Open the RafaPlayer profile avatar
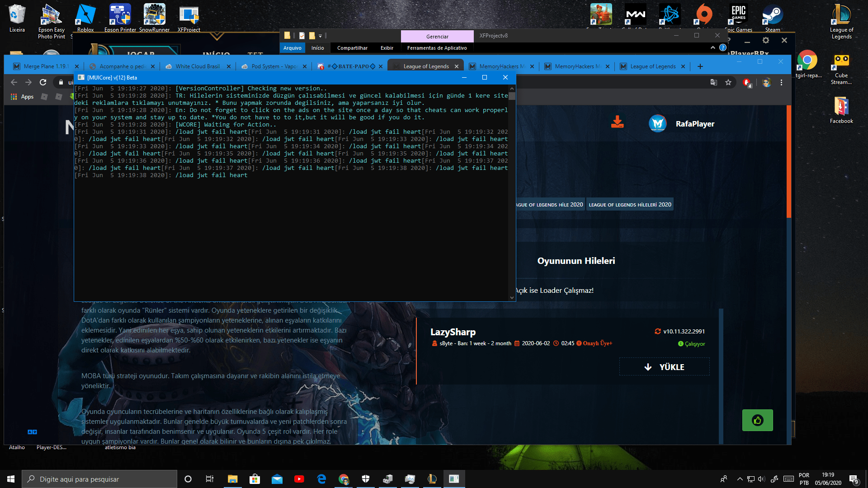Image resolution: width=868 pixels, height=488 pixels. point(658,123)
